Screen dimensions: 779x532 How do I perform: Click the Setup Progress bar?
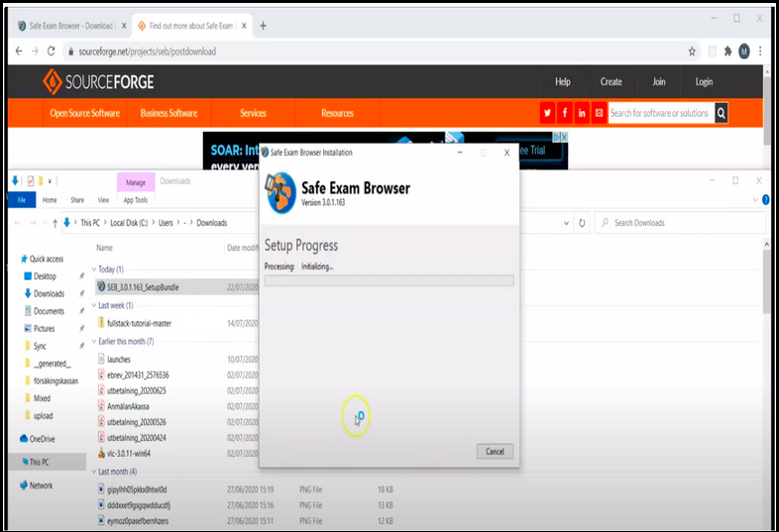[389, 281]
